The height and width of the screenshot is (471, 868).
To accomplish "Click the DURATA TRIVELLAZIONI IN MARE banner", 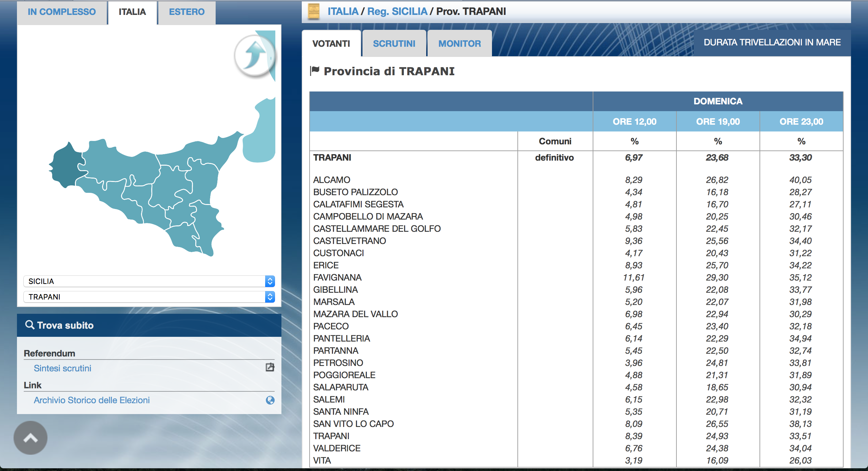I will pyautogui.click(x=772, y=42).
